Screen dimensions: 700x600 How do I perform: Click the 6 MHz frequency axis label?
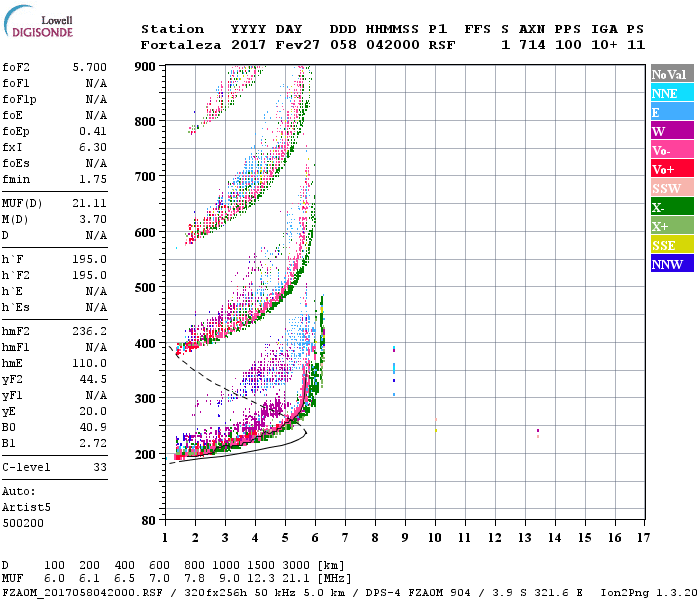coord(315,538)
